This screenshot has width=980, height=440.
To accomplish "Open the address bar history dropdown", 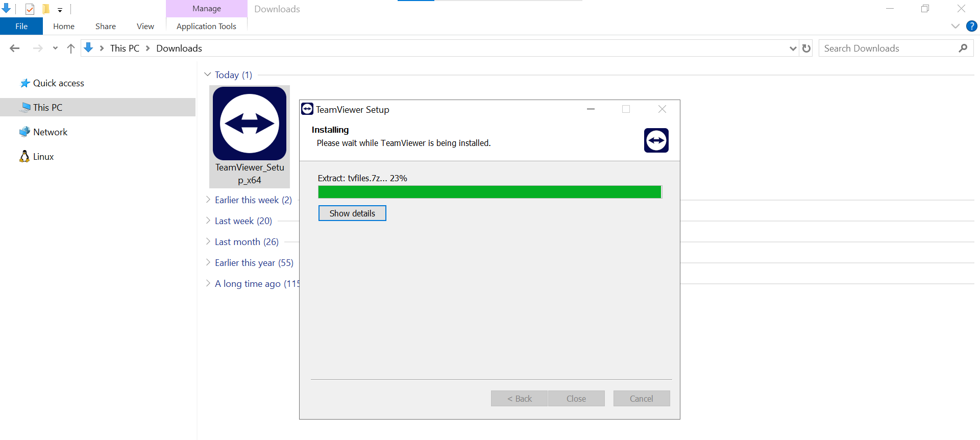I will tap(793, 48).
